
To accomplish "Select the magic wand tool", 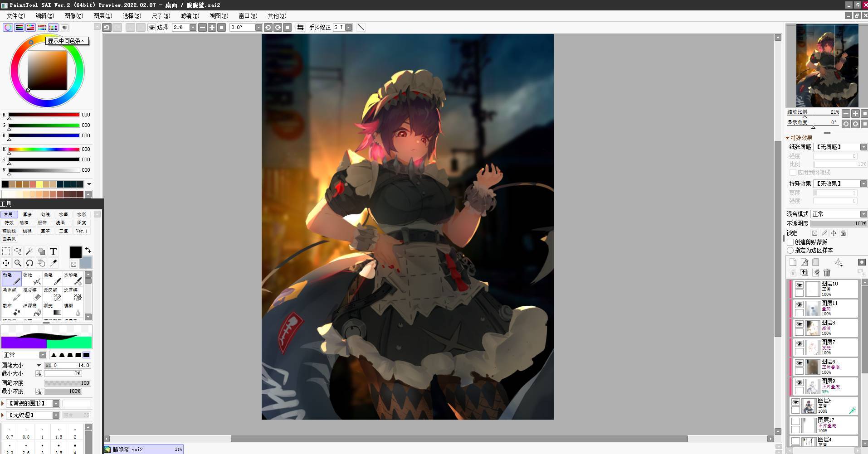I will click(x=29, y=251).
